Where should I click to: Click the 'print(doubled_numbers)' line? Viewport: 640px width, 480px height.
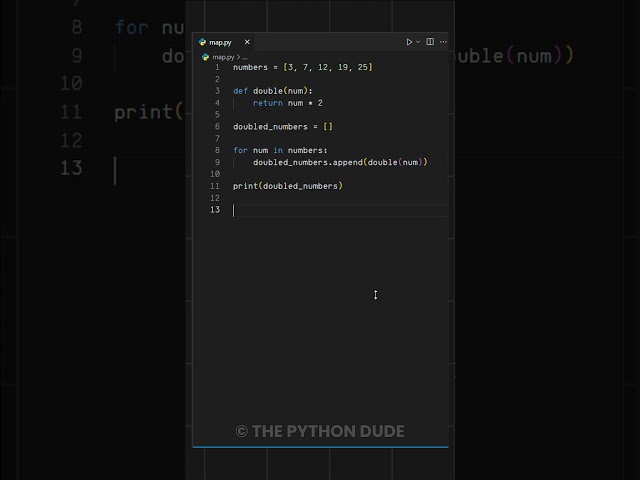(288, 186)
